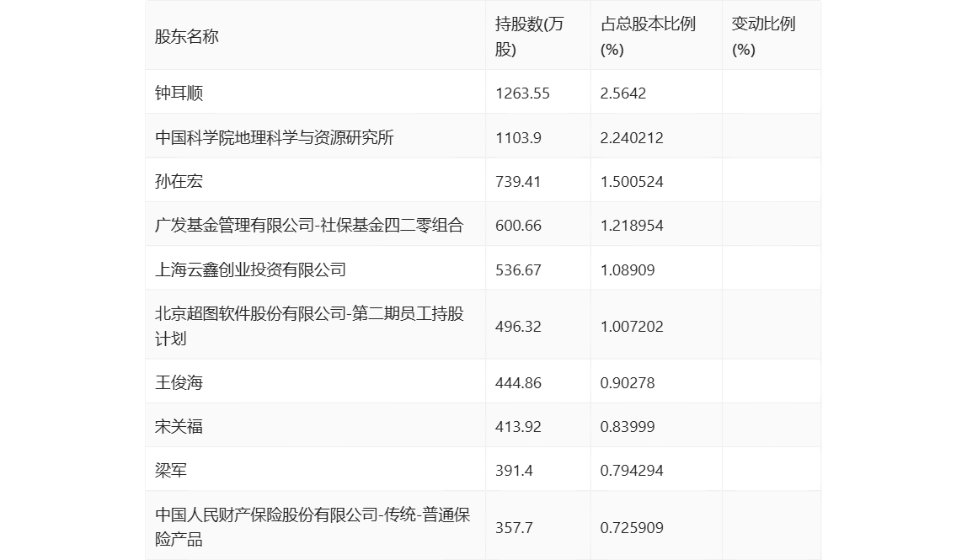
Task: Select the value 600.66
Action: (518, 225)
